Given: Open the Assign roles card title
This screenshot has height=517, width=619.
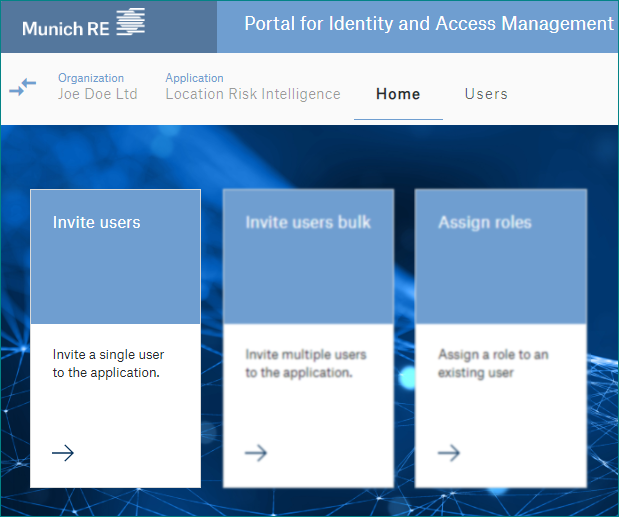Looking at the screenshot, I should tap(485, 222).
